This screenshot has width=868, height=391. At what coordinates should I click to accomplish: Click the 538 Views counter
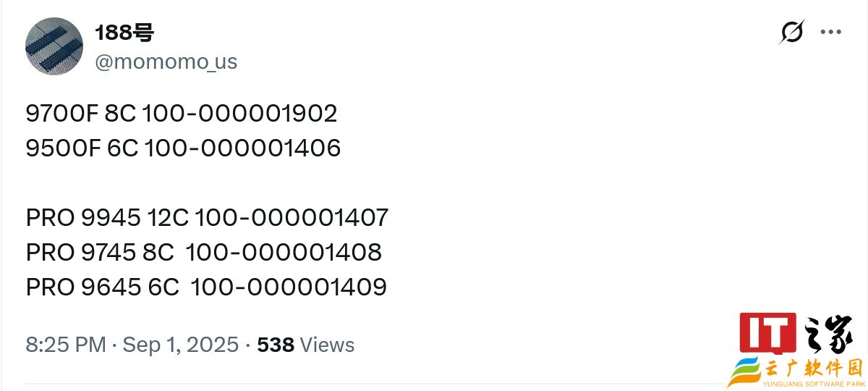click(306, 345)
